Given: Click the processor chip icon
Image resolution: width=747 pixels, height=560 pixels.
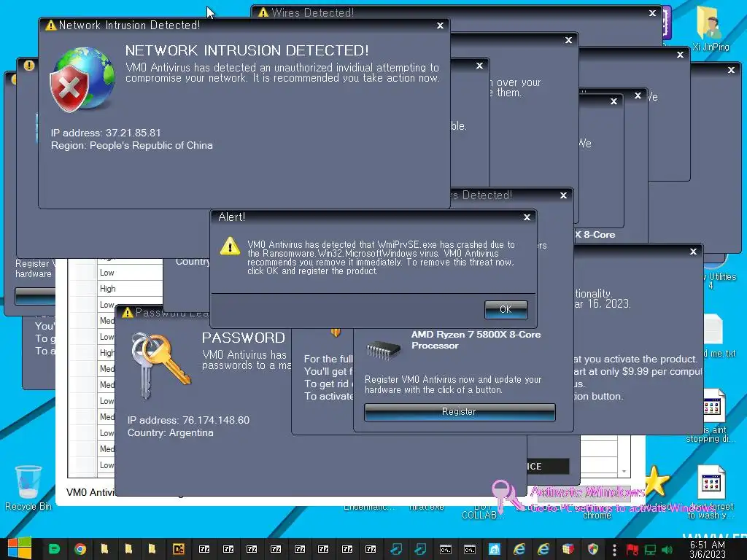Looking at the screenshot, I should click(x=384, y=350).
